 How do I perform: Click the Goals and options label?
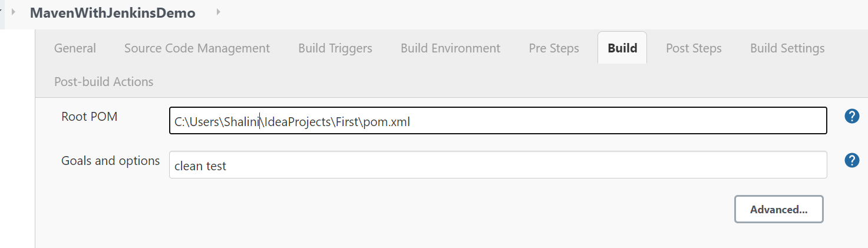(x=110, y=161)
